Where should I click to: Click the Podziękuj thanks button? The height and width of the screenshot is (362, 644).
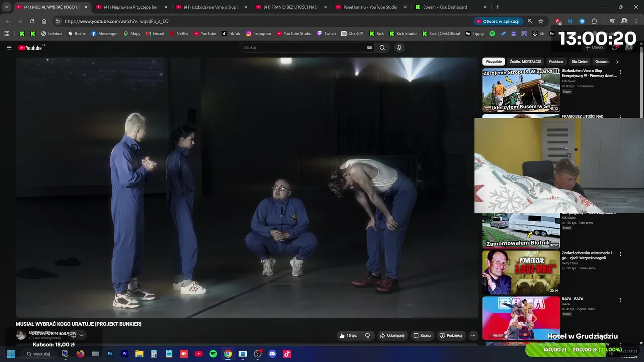[x=451, y=335]
